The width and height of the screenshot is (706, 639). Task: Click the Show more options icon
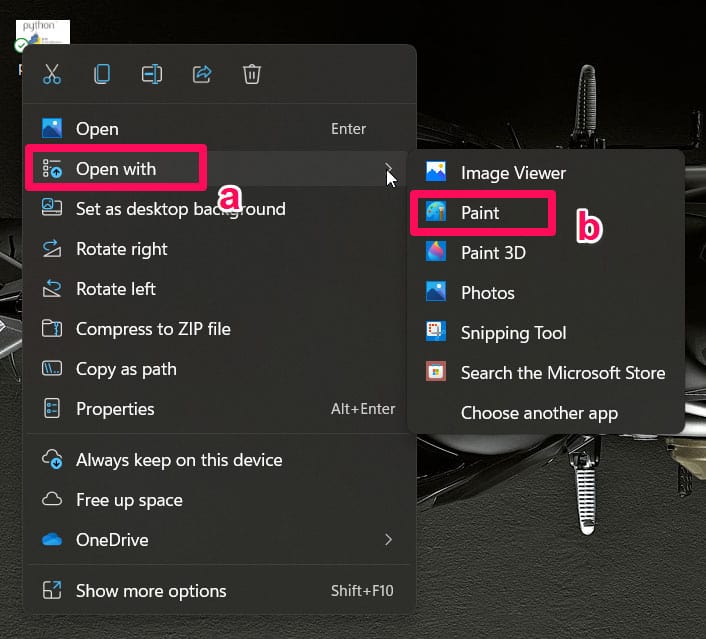click(52, 590)
